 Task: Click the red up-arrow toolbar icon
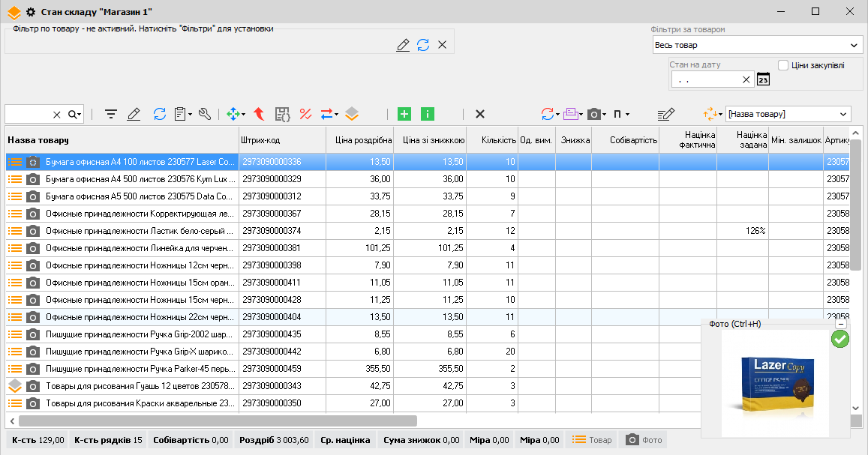259,115
